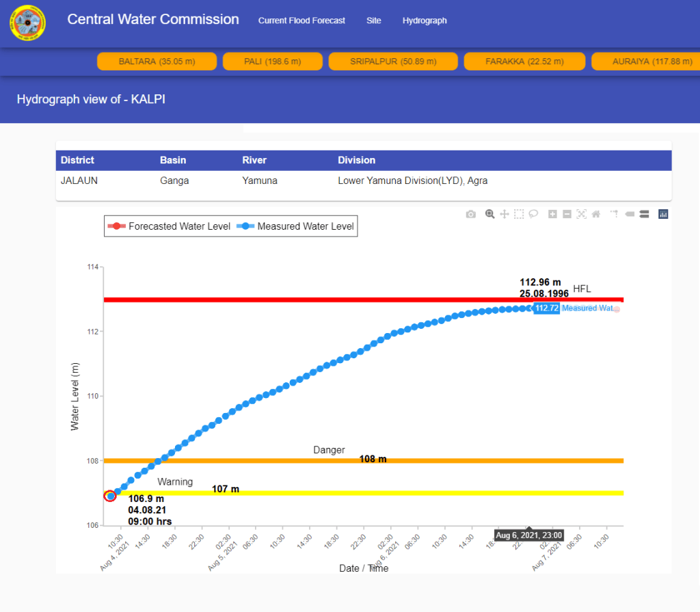This screenshot has width=700, height=612.
Task: Click the FARAKKA (22.52 m) station button
Action: tap(524, 62)
